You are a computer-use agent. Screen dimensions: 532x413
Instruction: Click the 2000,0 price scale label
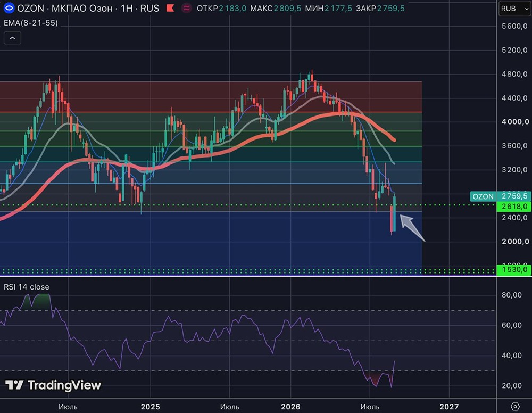coord(515,241)
